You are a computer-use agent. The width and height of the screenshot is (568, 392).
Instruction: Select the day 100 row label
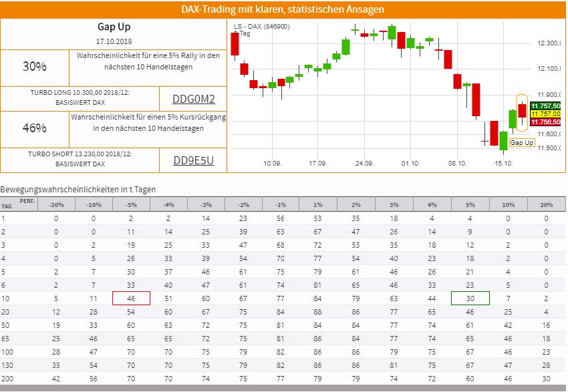point(7,352)
